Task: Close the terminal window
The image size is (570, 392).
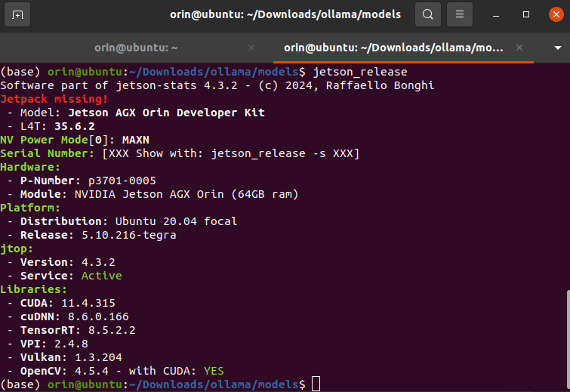Action: (556, 14)
